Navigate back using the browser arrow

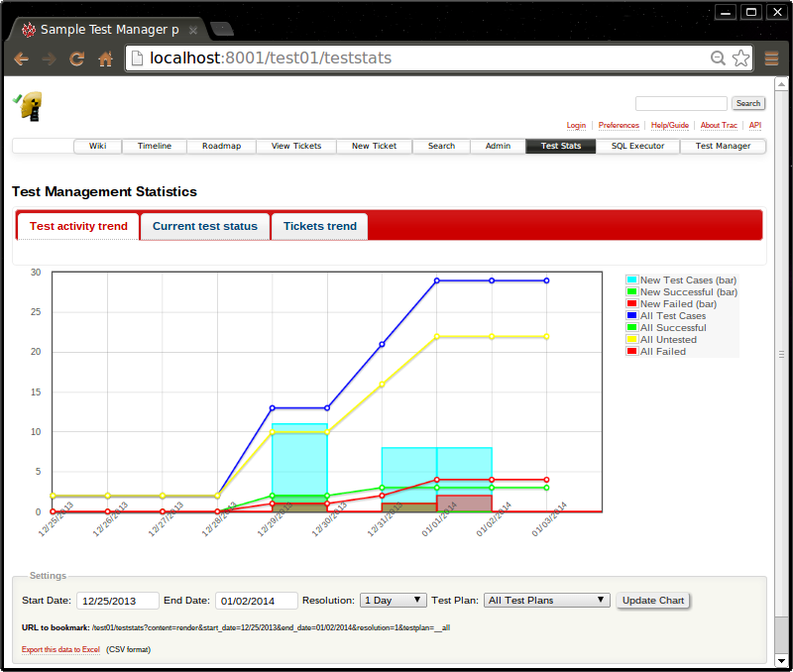point(21,58)
